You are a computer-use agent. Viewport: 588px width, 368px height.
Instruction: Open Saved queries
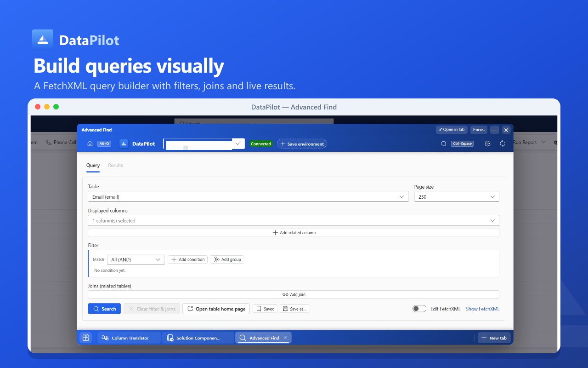(x=265, y=309)
